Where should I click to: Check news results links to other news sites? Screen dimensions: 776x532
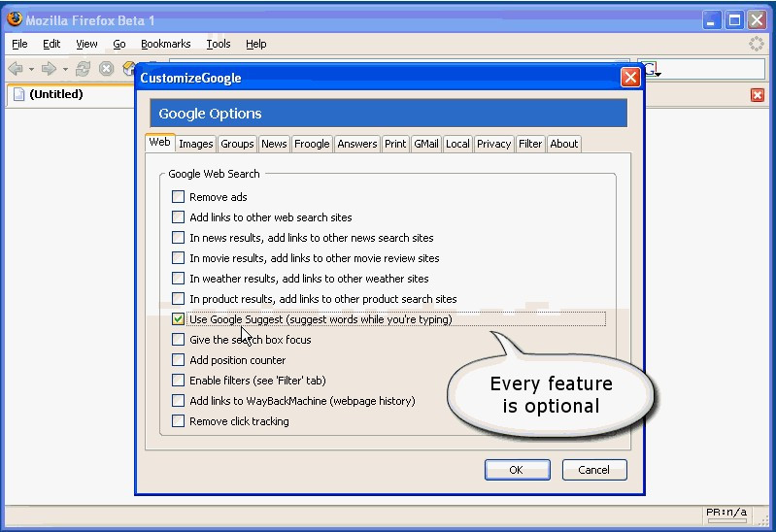pyautogui.click(x=178, y=238)
